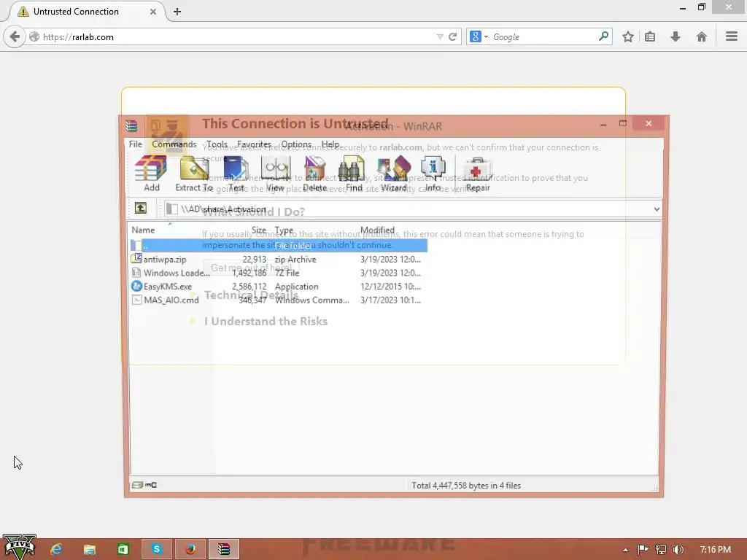
Task: Go to the Firefox home page
Action: click(x=701, y=36)
